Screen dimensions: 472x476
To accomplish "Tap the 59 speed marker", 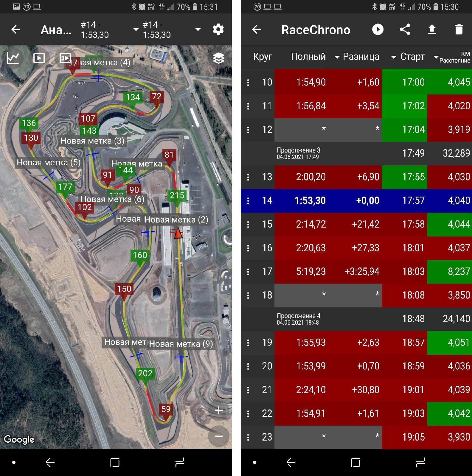I will coord(166,410).
